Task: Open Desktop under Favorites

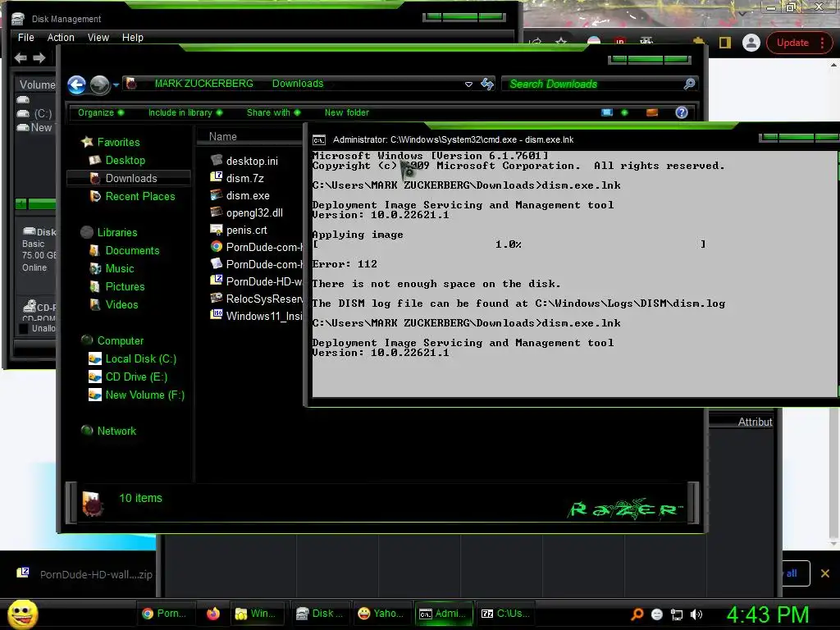Action: [x=125, y=160]
